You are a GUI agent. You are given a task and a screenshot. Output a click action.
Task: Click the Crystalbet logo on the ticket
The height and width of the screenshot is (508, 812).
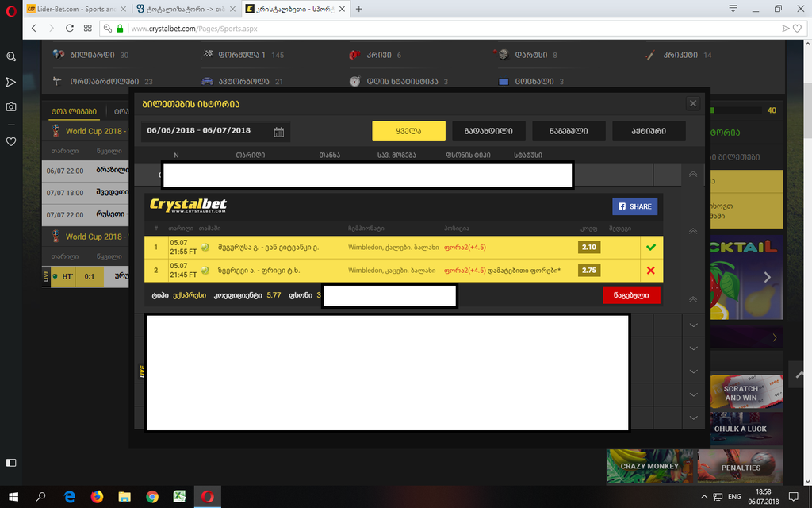click(x=189, y=206)
